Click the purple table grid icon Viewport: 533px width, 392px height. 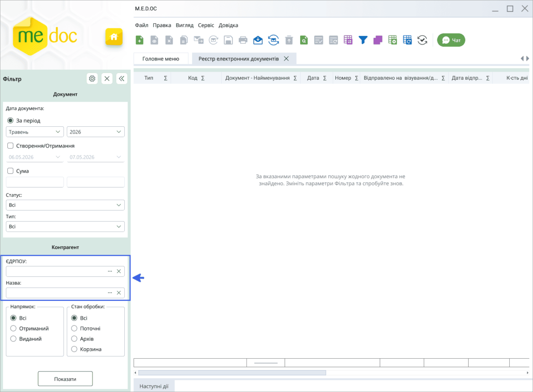pos(348,40)
